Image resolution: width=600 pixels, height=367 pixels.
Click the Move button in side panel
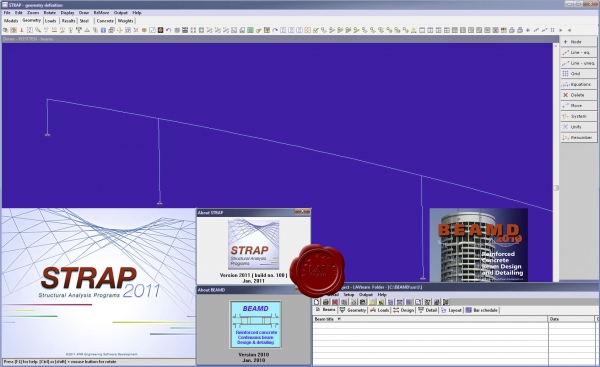pyautogui.click(x=579, y=106)
